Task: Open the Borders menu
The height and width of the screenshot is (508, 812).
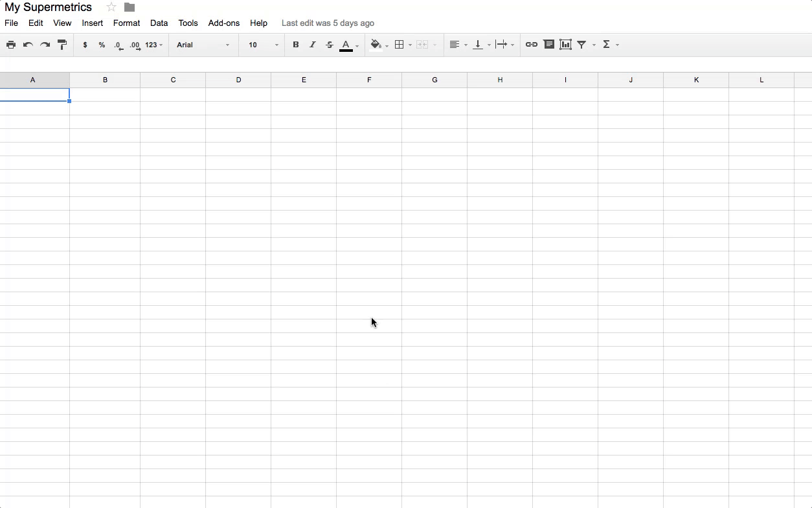Action: [403, 45]
